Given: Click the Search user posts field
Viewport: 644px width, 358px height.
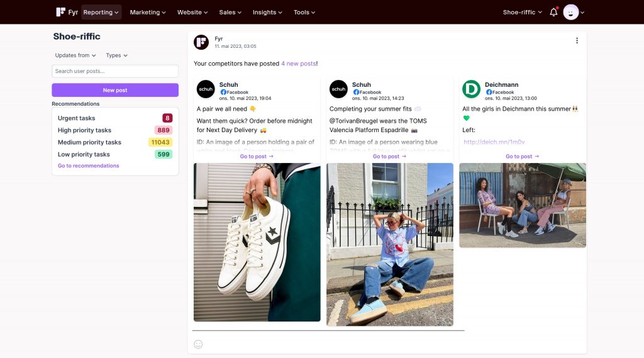Looking at the screenshot, I should [x=115, y=71].
